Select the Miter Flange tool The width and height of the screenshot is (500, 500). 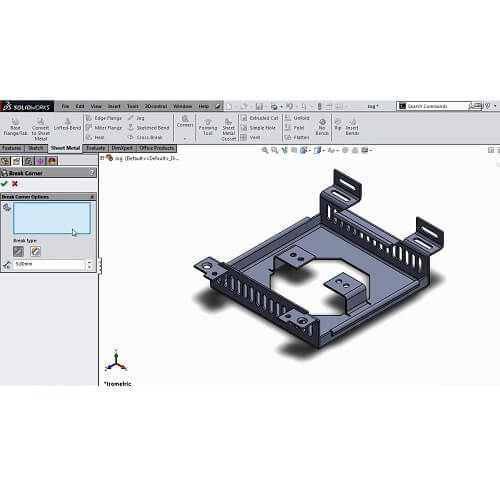click(x=104, y=128)
